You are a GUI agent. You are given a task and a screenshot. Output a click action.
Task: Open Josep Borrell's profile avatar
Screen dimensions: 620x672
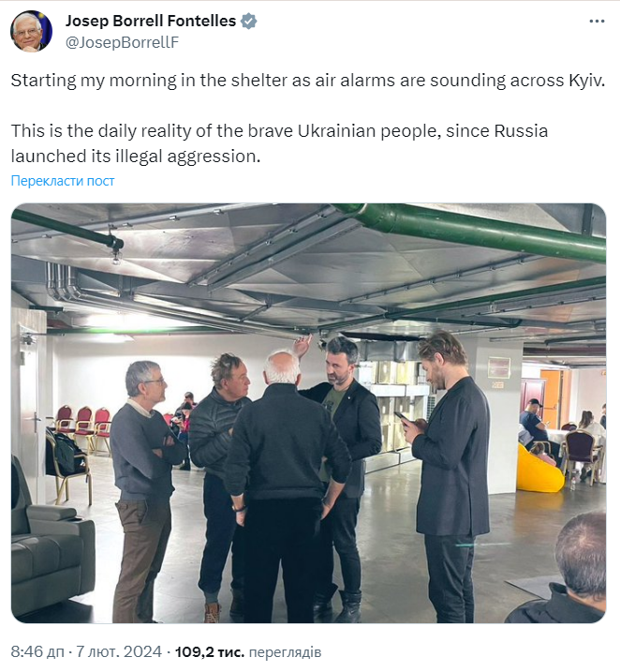point(31,31)
